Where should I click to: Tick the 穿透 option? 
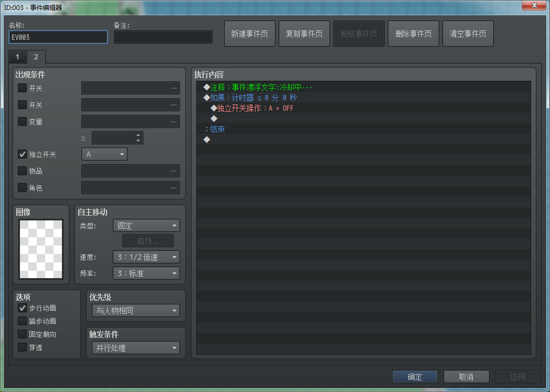tap(22, 347)
